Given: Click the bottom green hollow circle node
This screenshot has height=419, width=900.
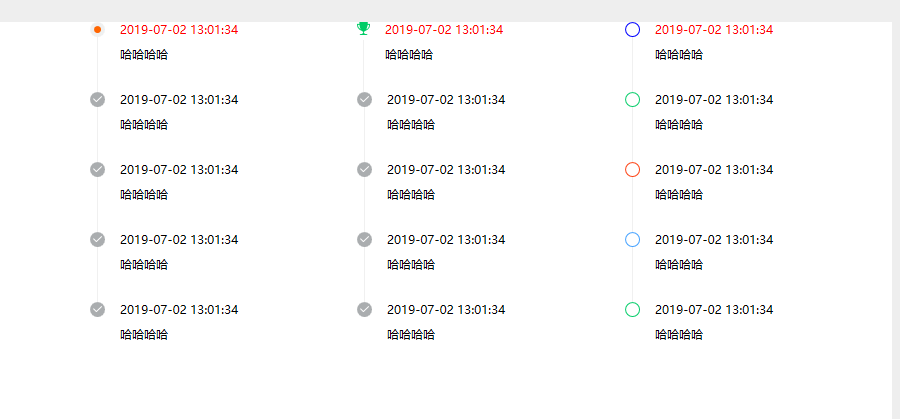Looking at the screenshot, I should point(632,309).
